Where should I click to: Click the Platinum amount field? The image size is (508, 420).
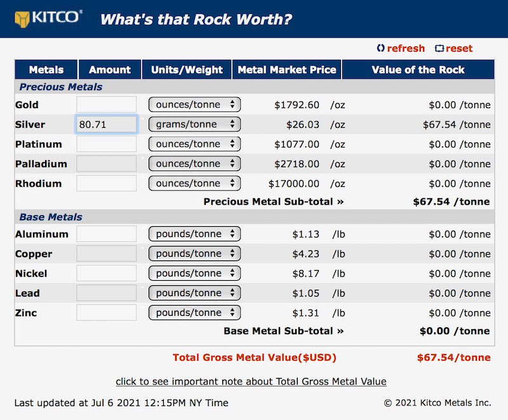pyautogui.click(x=107, y=144)
